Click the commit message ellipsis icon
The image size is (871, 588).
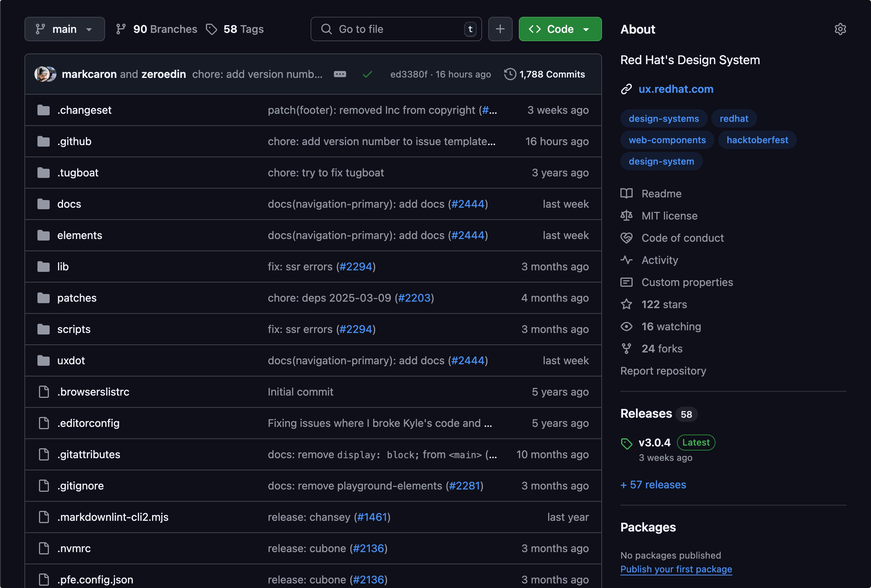(x=340, y=74)
